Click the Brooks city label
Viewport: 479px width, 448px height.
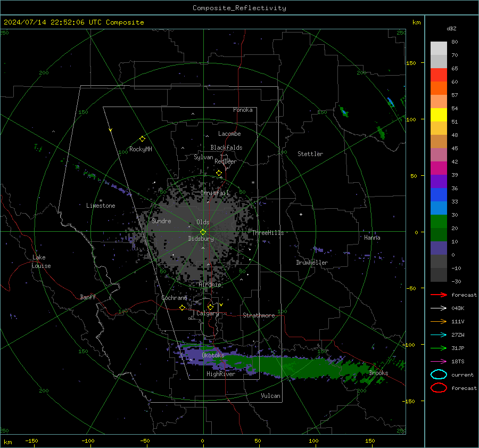[x=378, y=373]
